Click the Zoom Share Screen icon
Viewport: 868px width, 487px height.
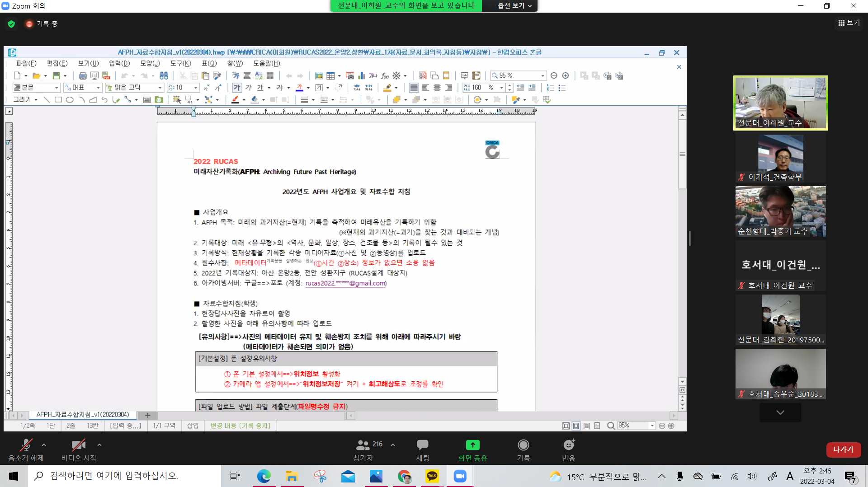point(472,445)
